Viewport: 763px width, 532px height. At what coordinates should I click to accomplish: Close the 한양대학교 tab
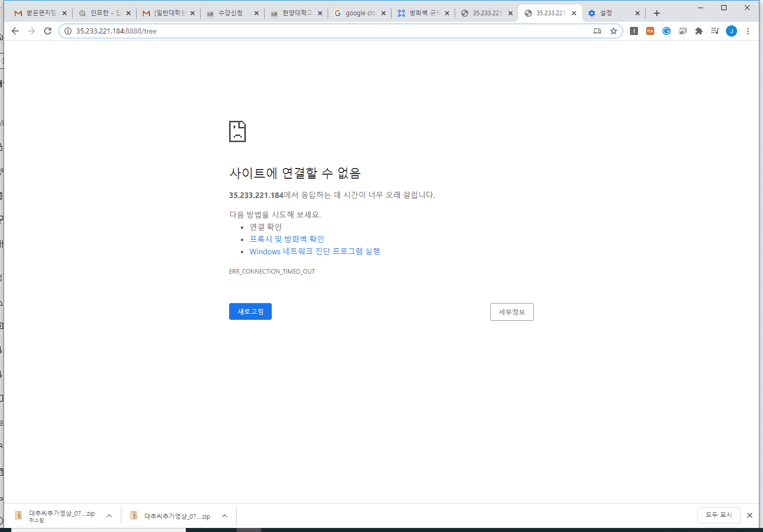click(x=320, y=13)
